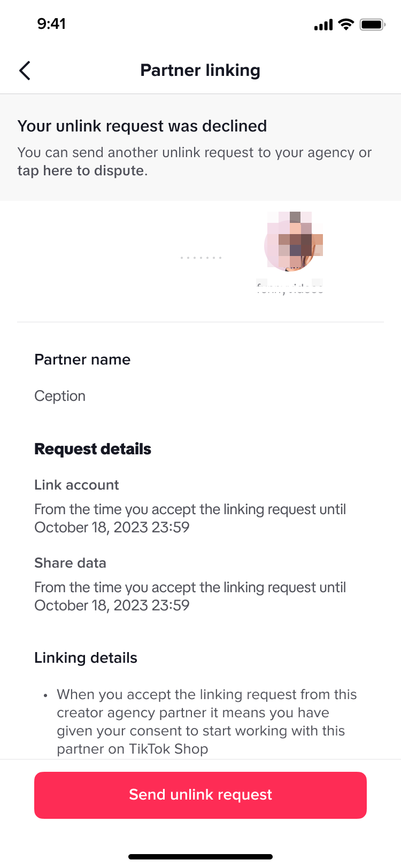Tap the dotted connector between accounts
Screen dimensions: 401x868
point(201,258)
